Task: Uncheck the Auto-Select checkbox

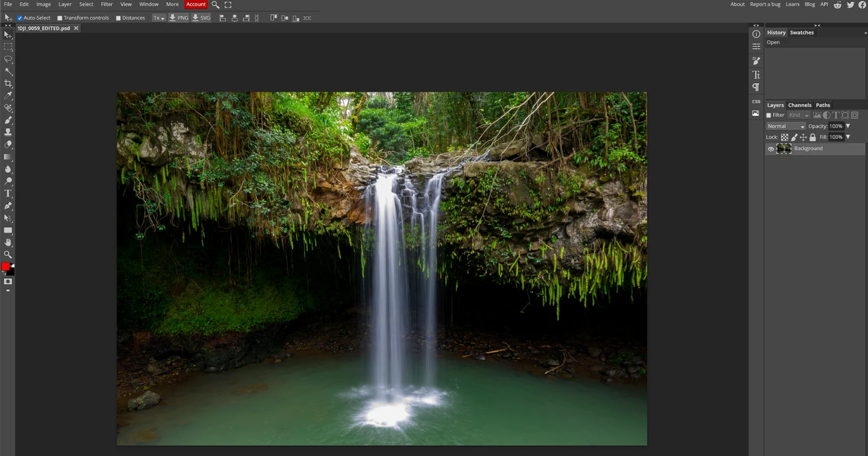Action: click(20, 18)
